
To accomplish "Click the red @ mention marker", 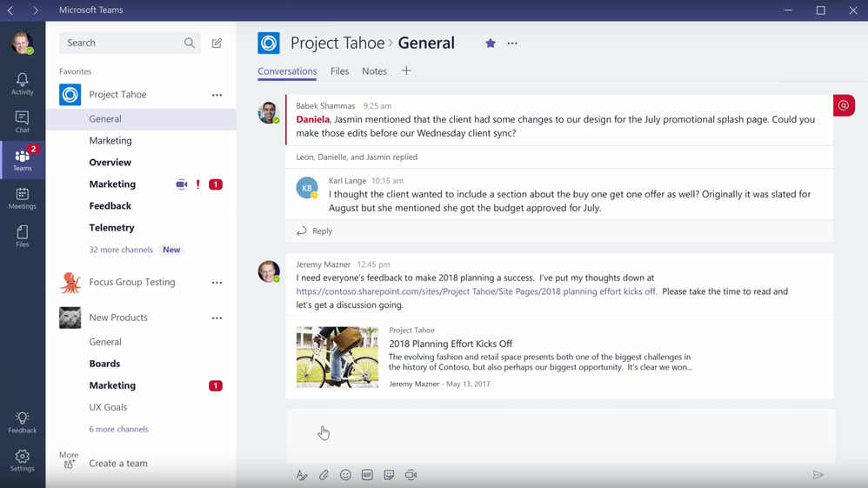I will [x=844, y=106].
